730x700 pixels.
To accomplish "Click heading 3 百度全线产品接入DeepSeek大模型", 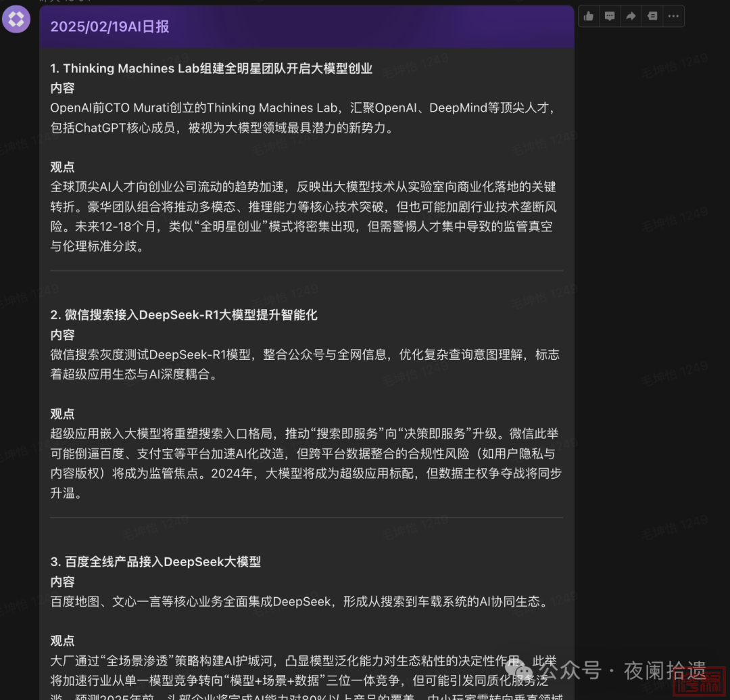I will 155,561.
